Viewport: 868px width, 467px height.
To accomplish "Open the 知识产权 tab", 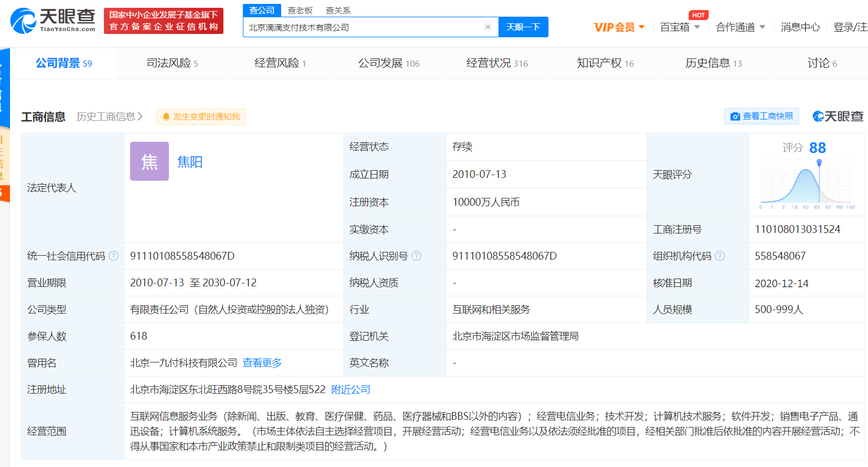I will pos(605,63).
